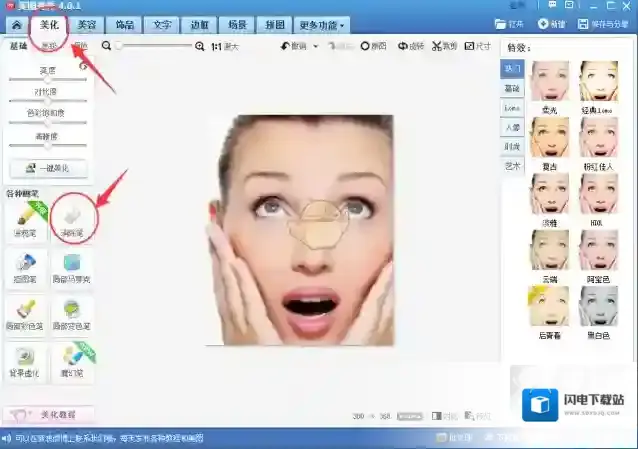Select the local color pen tool
The height and width of the screenshot is (449, 638).
coord(25,315)
